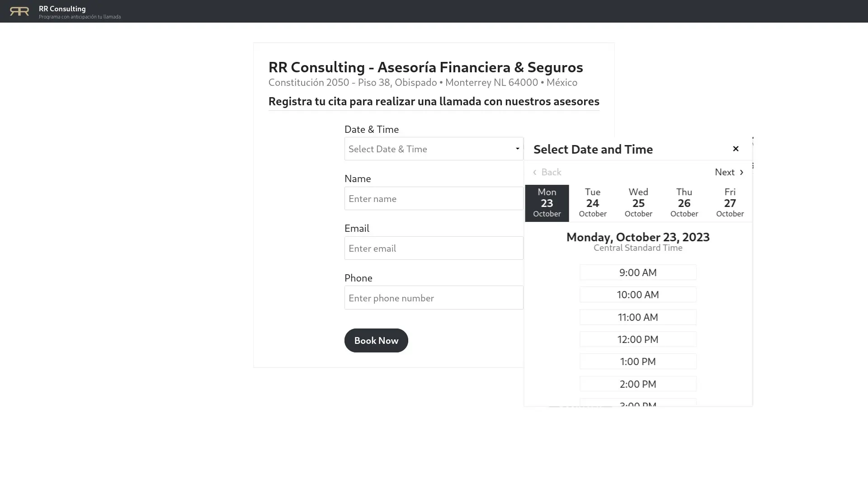
Task: Choose Thursday 26 October date
Action: pos(684,203)
